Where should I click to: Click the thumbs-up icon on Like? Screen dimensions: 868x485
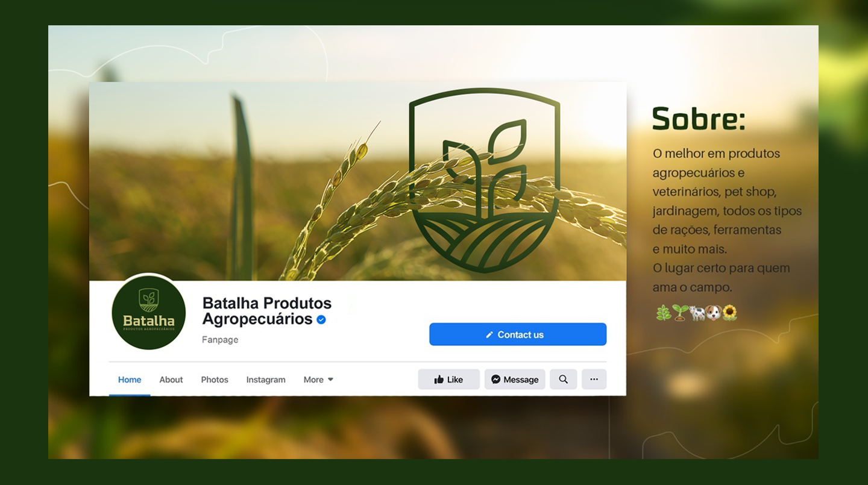click(439, 380)
